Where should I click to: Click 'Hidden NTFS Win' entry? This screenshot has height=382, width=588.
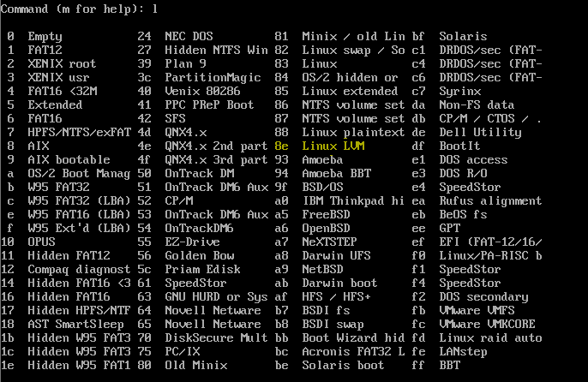[216, 50]
